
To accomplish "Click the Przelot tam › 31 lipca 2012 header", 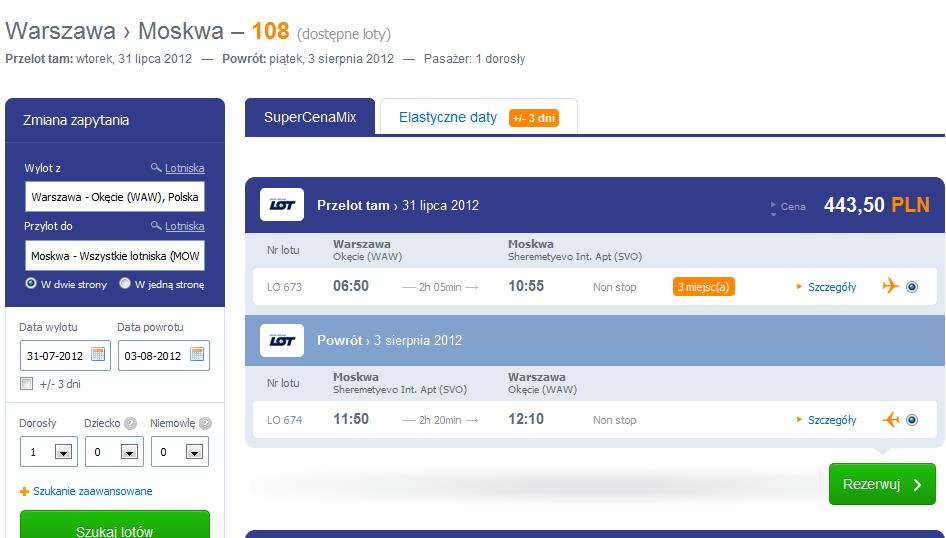I will point(398,205).
